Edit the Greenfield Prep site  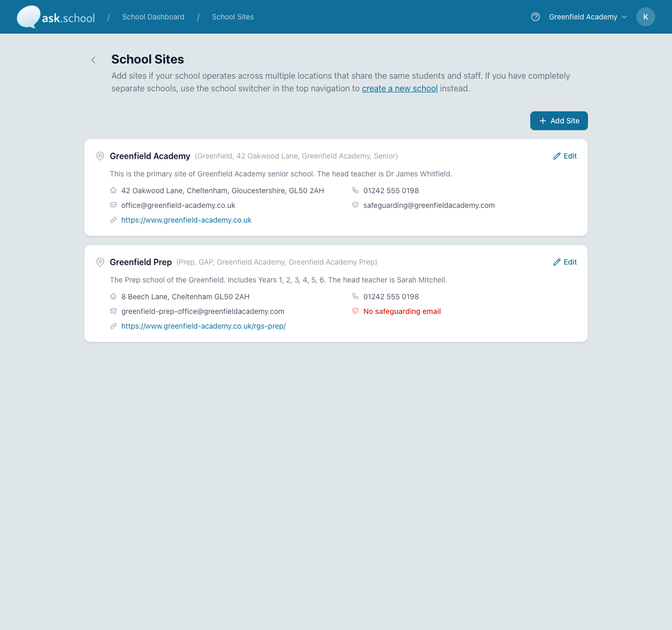[565, 262]
